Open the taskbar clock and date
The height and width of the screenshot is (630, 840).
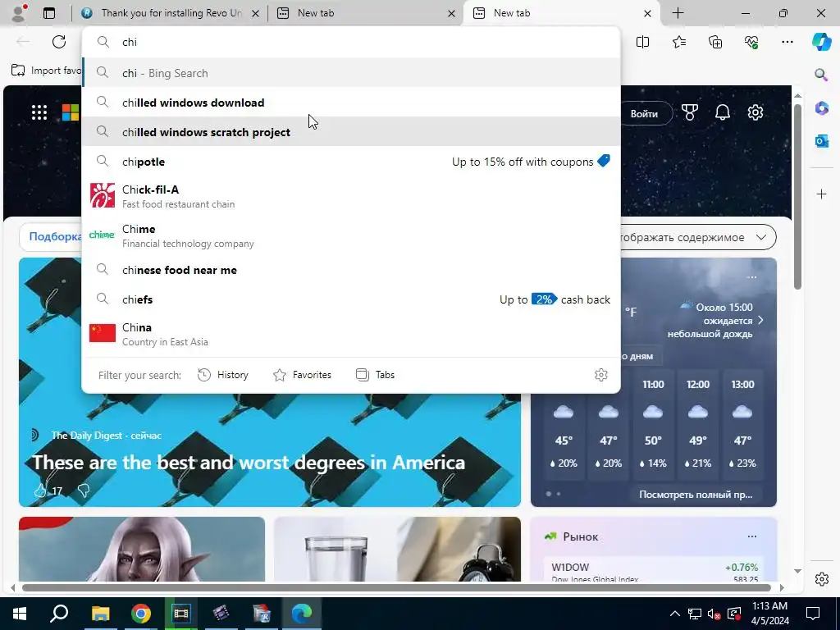[769, 614]
